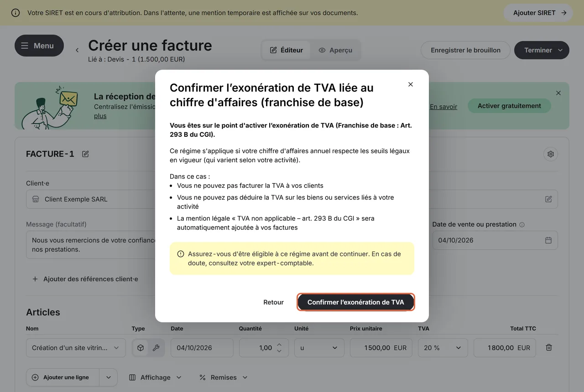The height and width of the screenshot is (392, 584).
Task: Edit the FACTURE-1 invoice number pencil icon
Action: pyautogui.click(x=85, y=154)
